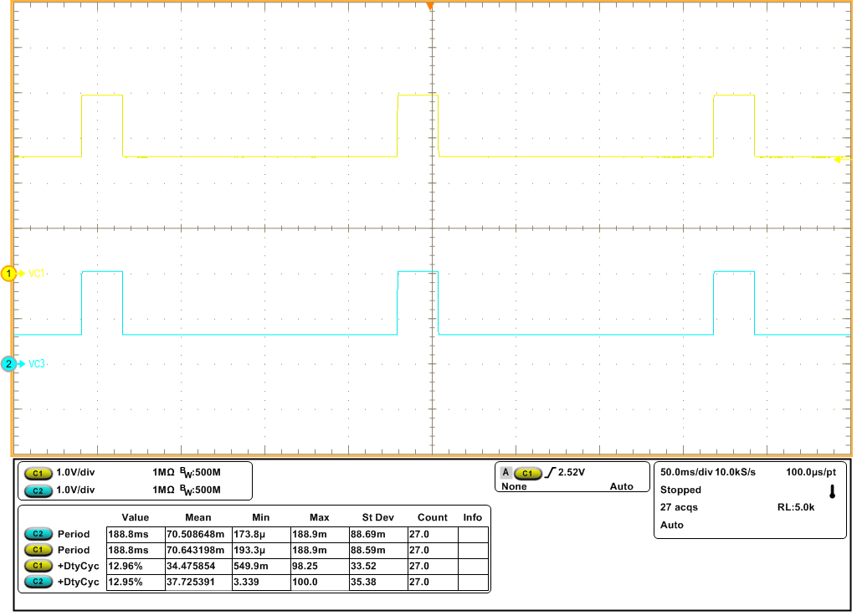Image resolution: width=857 pixels, height=616 pixels.
Task: Move the orange trigger position marker
Action: (x=430, y=7)
